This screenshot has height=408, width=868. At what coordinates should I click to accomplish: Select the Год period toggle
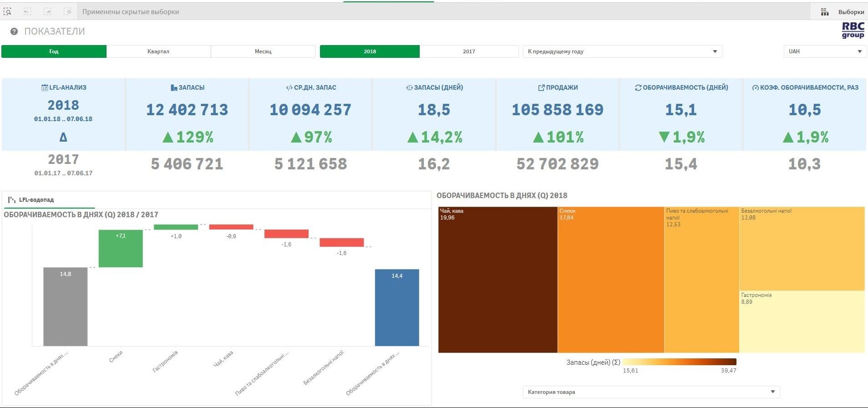click(x=54, y=51)
